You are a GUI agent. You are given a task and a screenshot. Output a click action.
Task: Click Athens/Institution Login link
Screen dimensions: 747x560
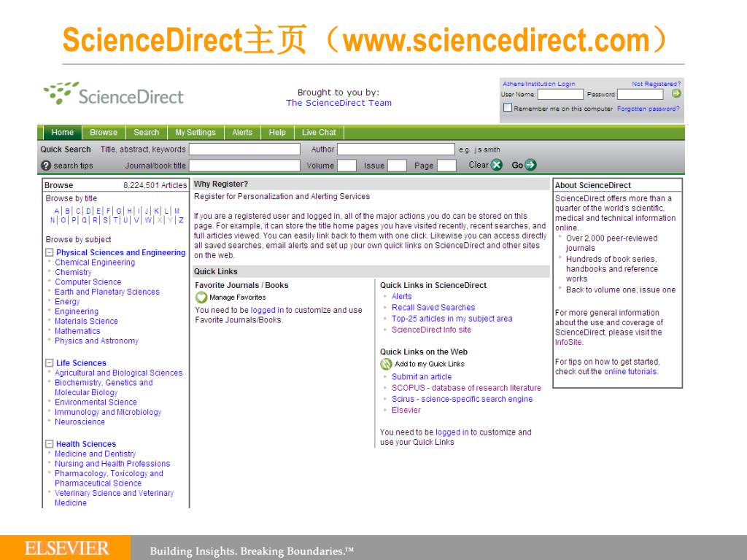pos(539,84)
